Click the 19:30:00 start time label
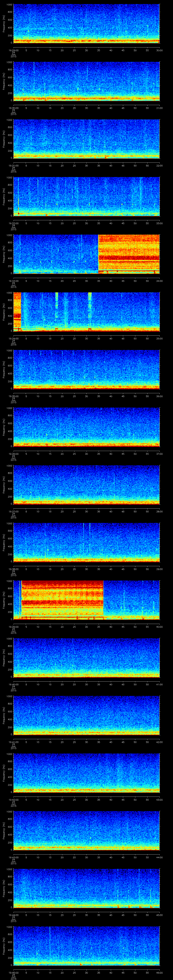This screenshot has height=980, width=173. pyautogui.click(x=13, y=108)
